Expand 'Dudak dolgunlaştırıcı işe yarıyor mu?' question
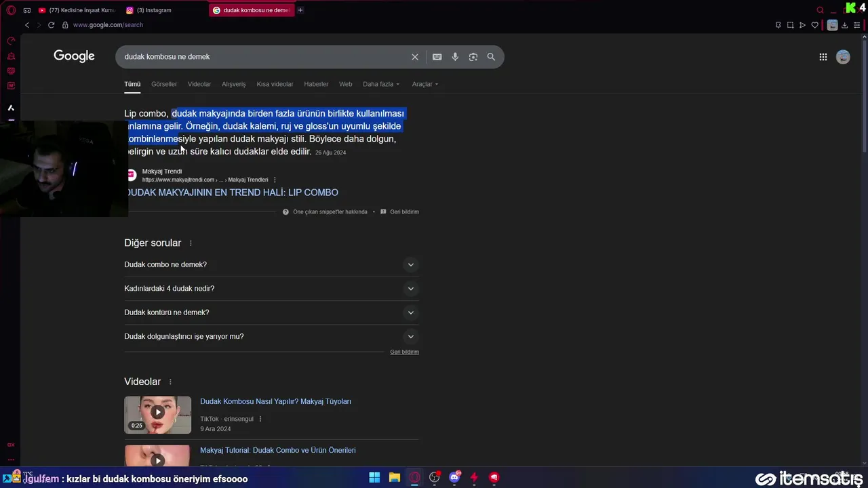 [271, 336]
